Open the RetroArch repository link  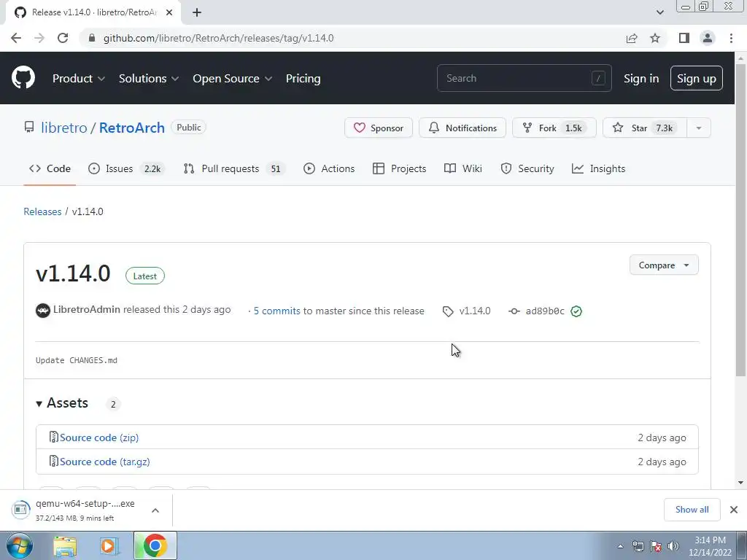(132, 128)
